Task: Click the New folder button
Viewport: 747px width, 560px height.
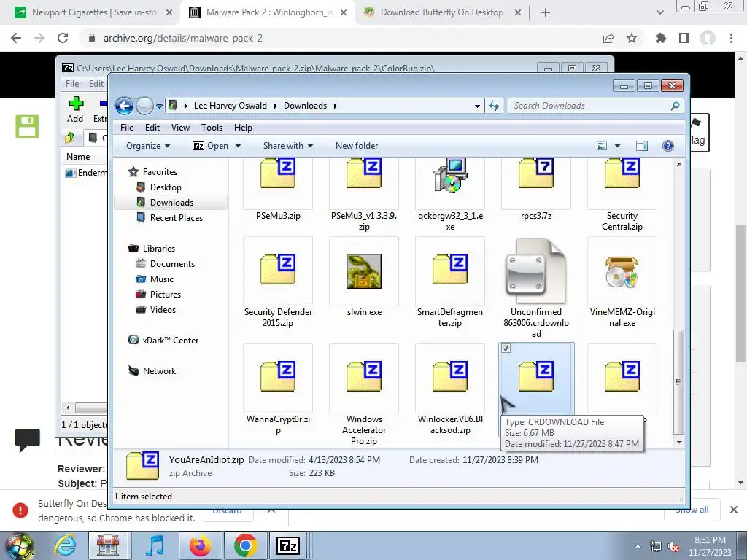Action: pos(357,146)
